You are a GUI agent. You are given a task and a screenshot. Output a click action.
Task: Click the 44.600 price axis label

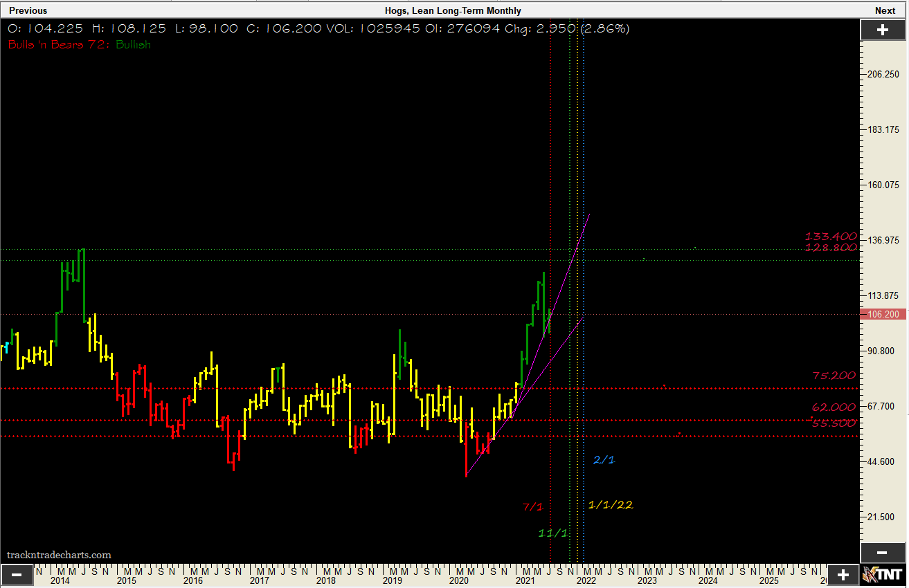point(882,461)
